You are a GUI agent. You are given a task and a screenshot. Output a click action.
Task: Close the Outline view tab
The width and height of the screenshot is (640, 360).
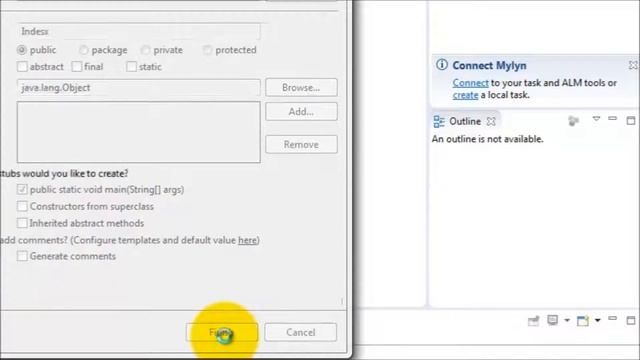point(491,121)
